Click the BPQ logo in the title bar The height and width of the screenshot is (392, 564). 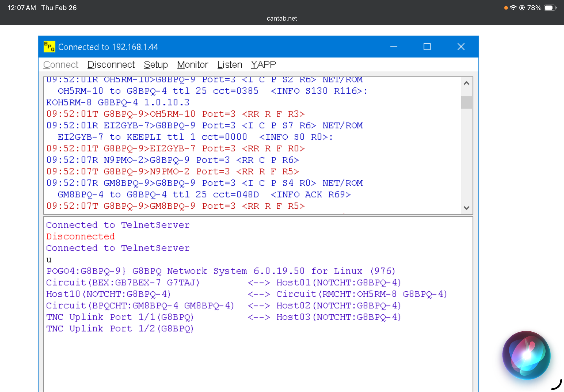(49, 47)
